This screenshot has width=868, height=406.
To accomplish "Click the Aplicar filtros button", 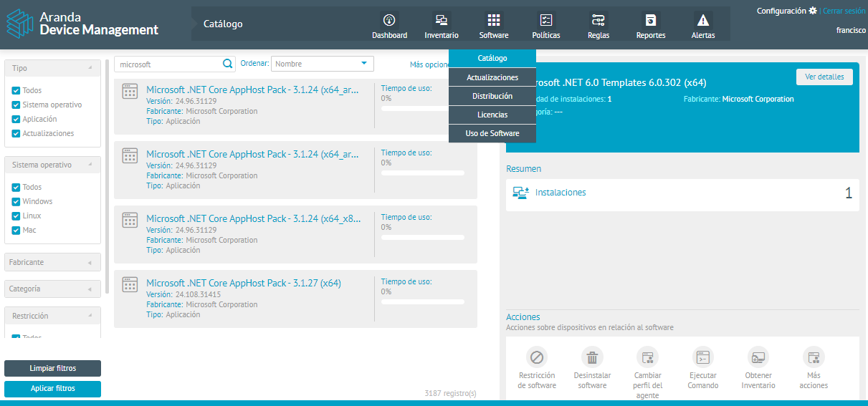I will (52, 389).
